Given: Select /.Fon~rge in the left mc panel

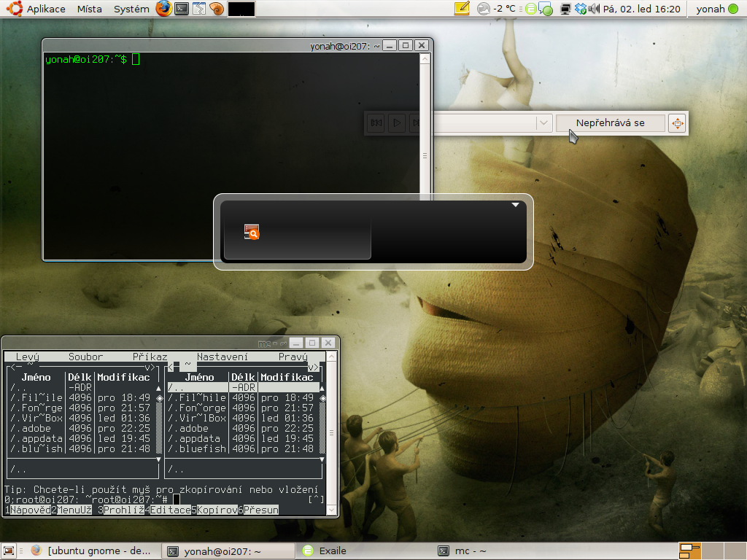Looking at the screenshot, I should coord(81,408).
